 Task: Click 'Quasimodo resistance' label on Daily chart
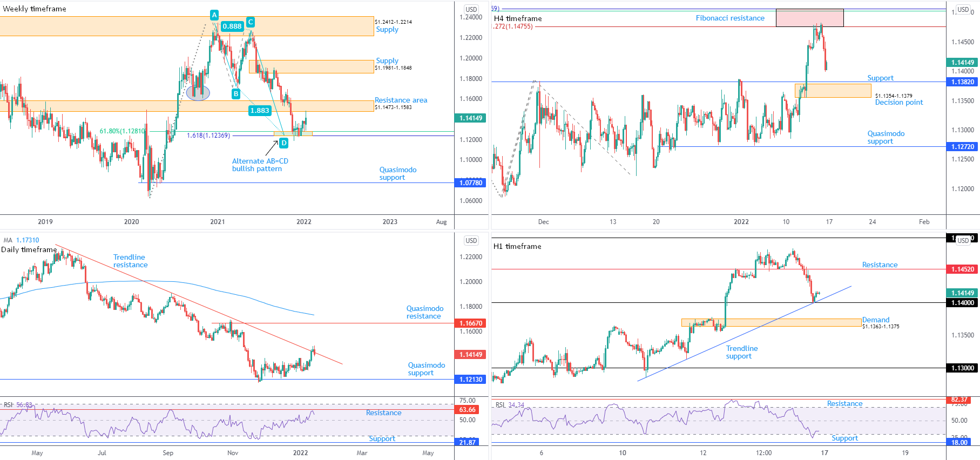click(425, 312)
